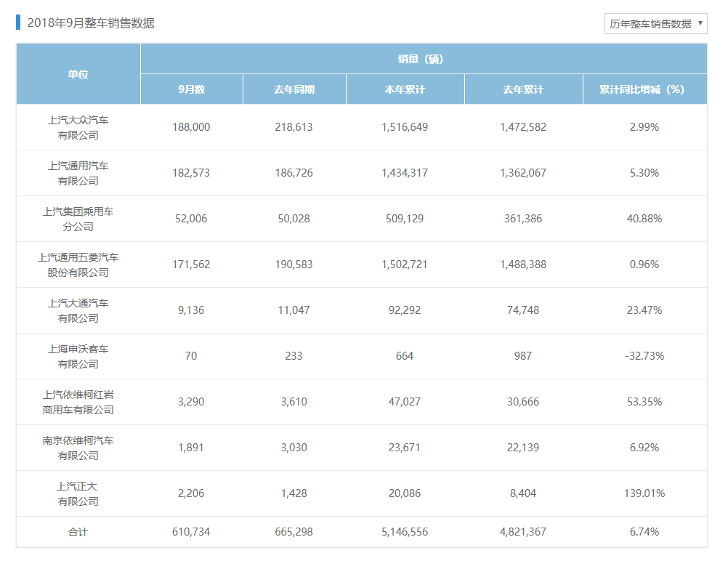Select the 上海申沃客车有限公司 row label
This screenshot has width=728, height=561.
point(78,356)
